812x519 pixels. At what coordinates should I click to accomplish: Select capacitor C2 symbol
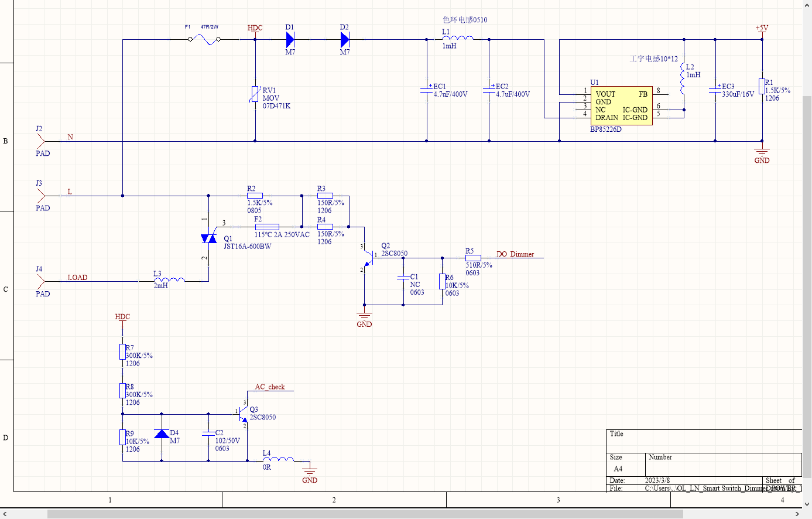tap(208, 433)
